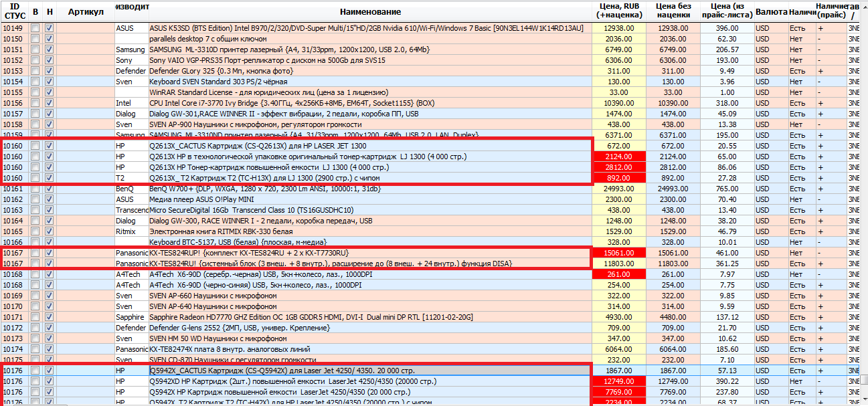This screenshot has height=406, width=868.
Task: Untick the Н checkbox in row 10151
Action: coord(49,49)
